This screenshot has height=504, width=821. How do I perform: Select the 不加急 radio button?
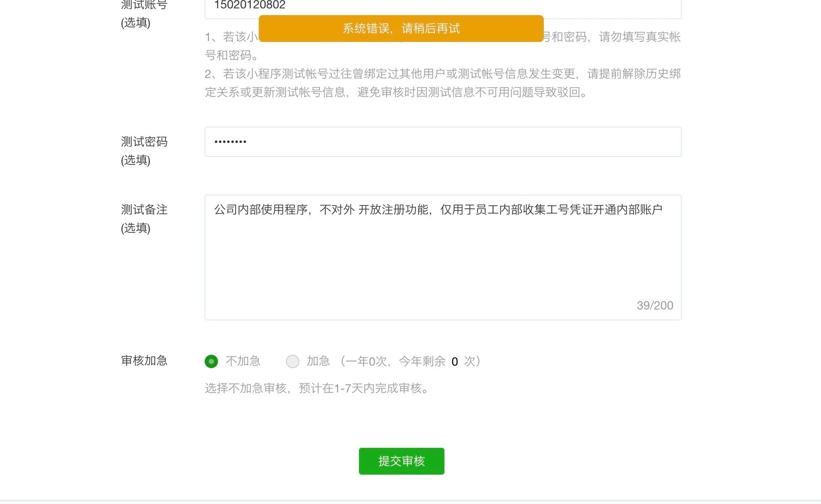click(x=211, y=361)
